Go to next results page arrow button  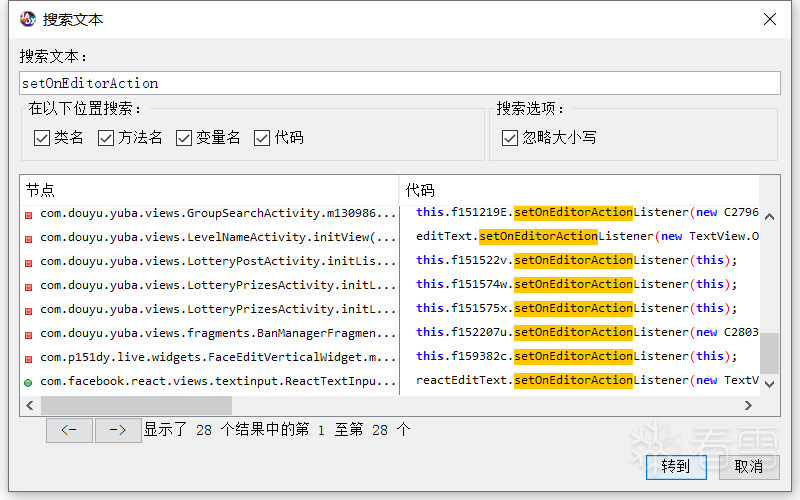click(118, 430)
